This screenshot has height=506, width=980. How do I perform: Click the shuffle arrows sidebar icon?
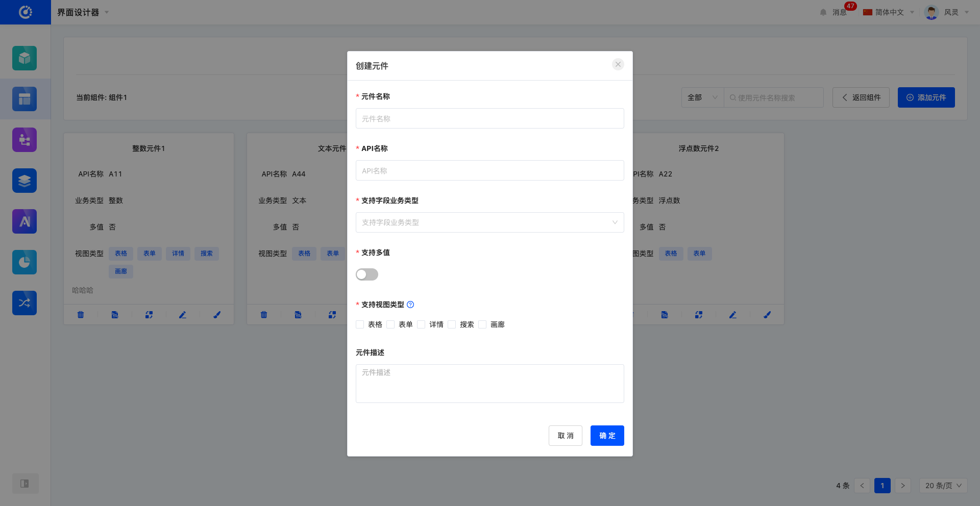click(x=24, y=303)
